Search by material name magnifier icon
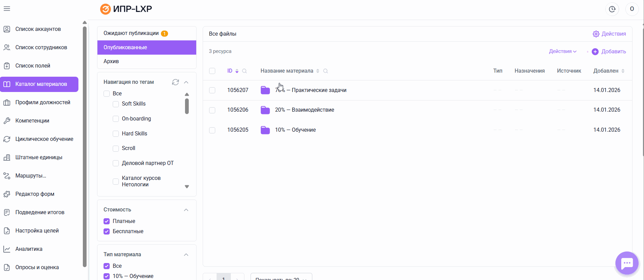Image resolution: width=644 pixels, height=280 pixels. pyautogui.click(x=326, y=71)
